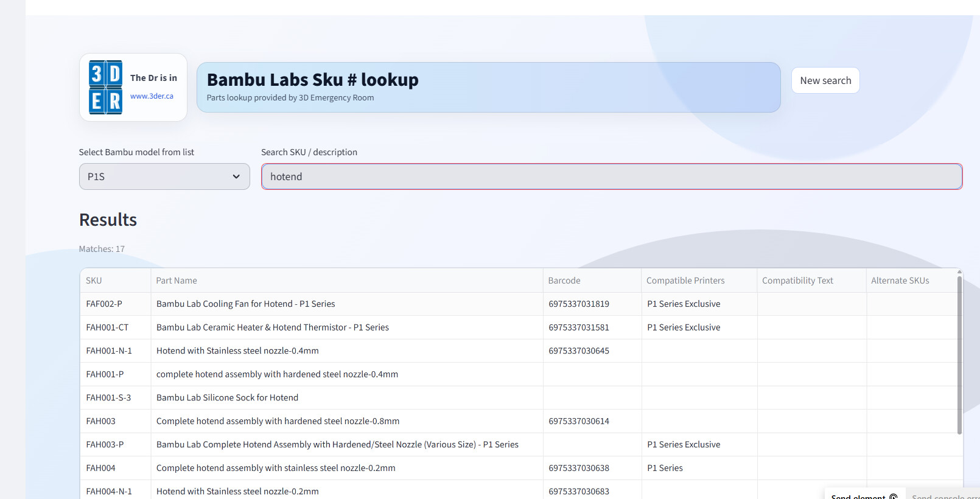The height and width of the screenshot is (499, 980).
Task: Click the Alternate SKUs column header
Action: click(900, 281)
